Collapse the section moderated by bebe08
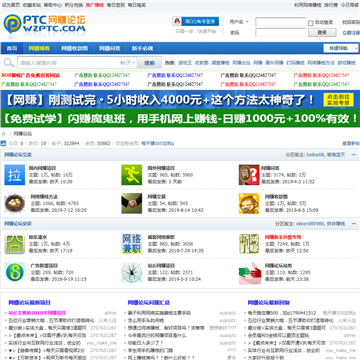This screenshot has height=360, width=360. pos(353,155)
